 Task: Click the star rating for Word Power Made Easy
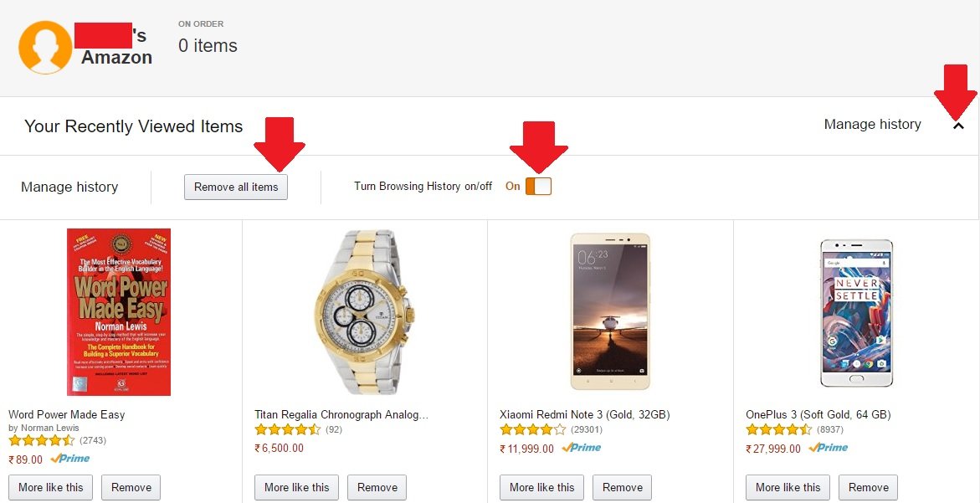click(x=42, y=440)
